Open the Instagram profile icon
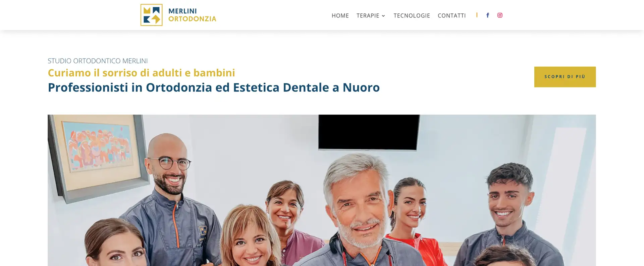The image size is (644, 266). pyautogui.click(x=500, y=15)
